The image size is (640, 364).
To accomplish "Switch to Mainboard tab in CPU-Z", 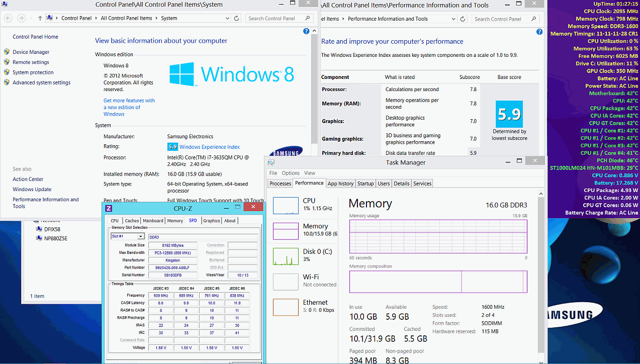I will tap(153, 221).
